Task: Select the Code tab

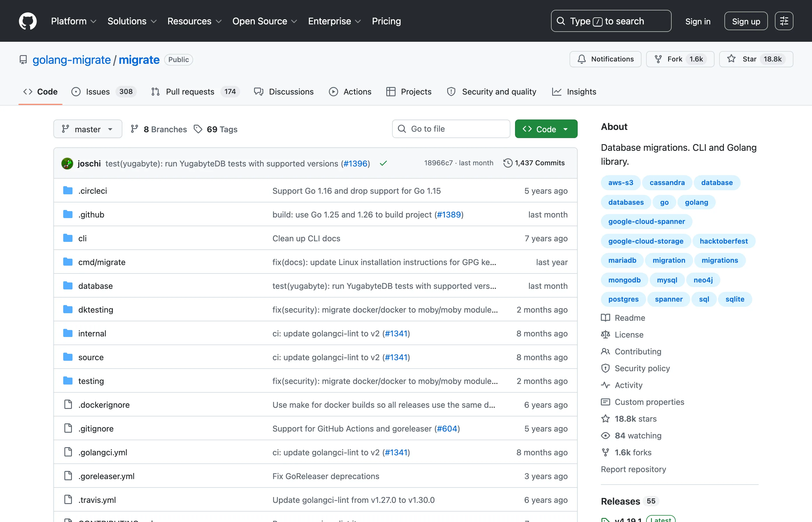Action: point(40,92)
